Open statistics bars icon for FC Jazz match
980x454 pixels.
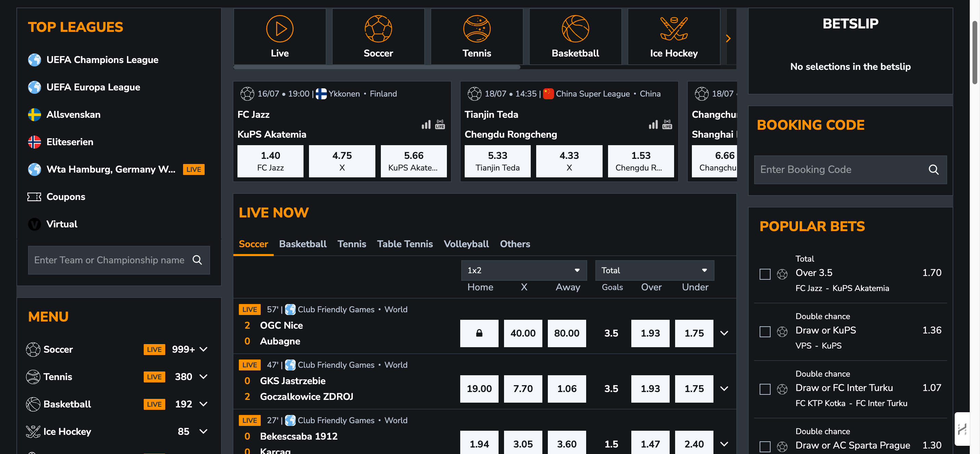pos(426,124)
